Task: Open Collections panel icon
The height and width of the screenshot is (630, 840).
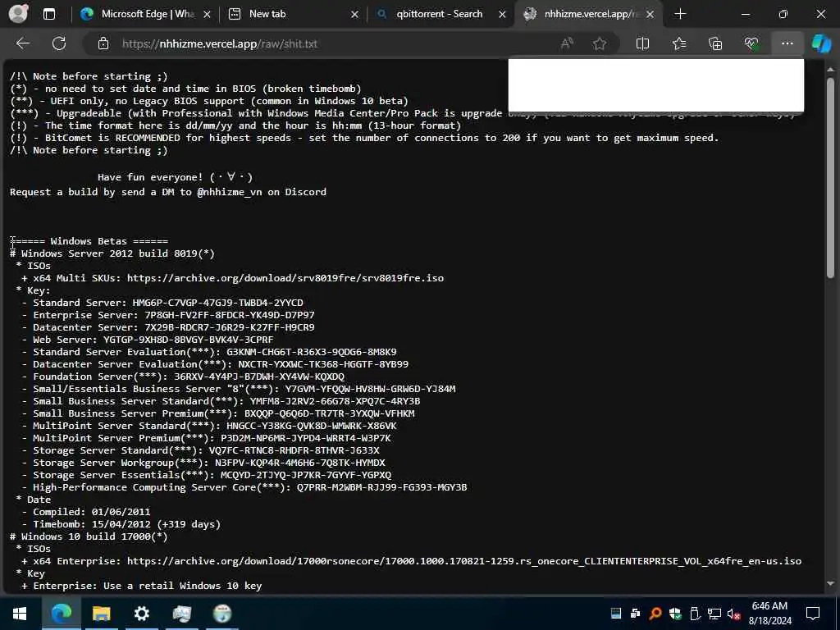Action: click(715, 43)
